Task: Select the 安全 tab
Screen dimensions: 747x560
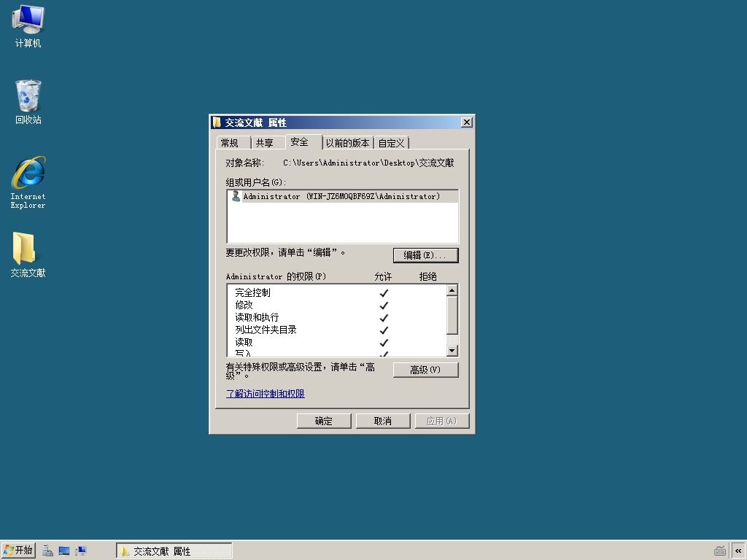Action: point(303,142)
